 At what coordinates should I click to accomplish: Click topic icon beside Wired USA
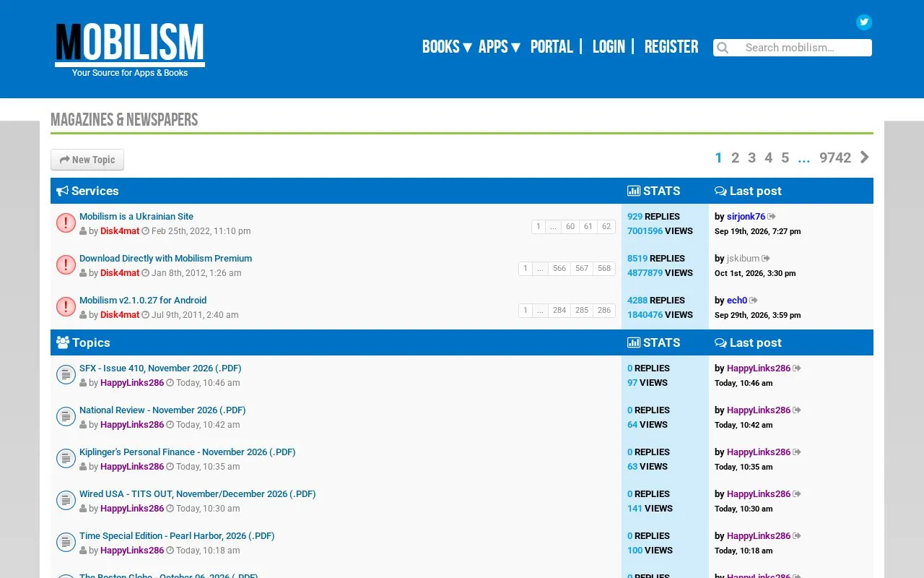click(66, 501)
